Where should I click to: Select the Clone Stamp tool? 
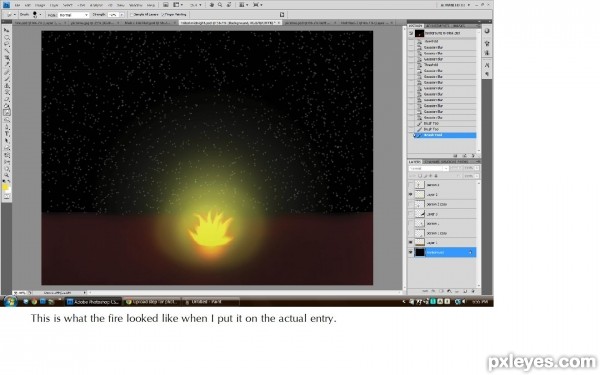[7, 85]
